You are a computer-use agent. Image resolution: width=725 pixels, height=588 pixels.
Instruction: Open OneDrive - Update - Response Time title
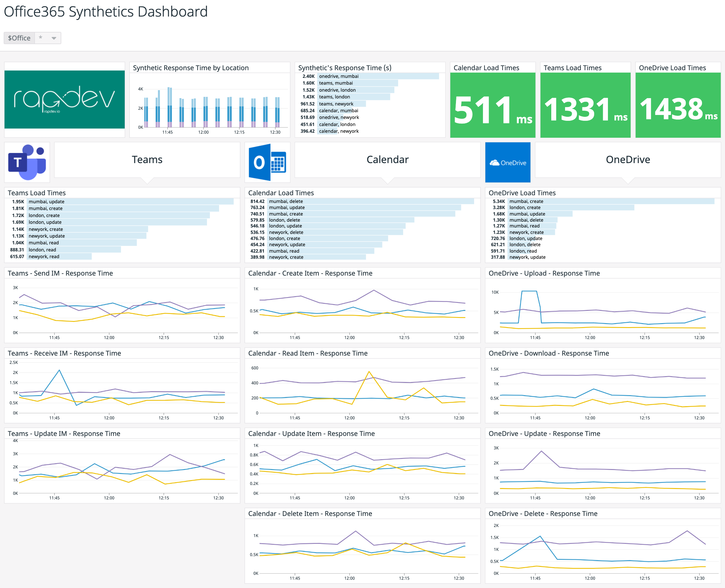tap(544, 433)
